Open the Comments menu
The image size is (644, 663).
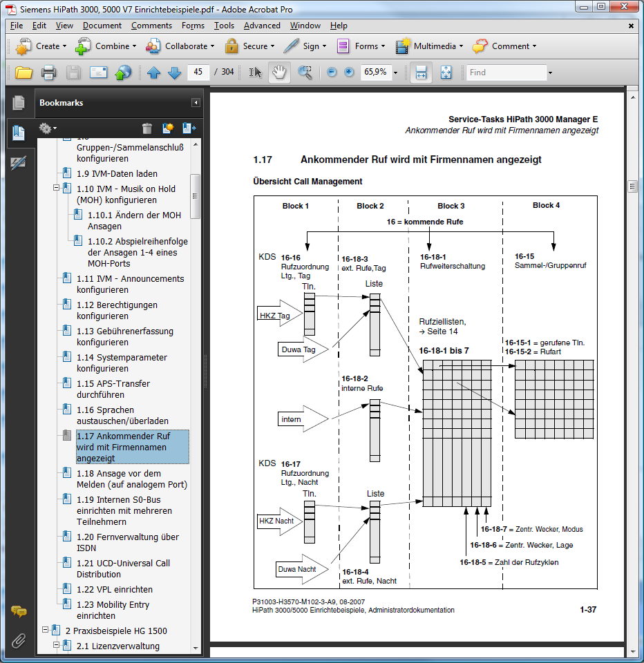(151, 26)
